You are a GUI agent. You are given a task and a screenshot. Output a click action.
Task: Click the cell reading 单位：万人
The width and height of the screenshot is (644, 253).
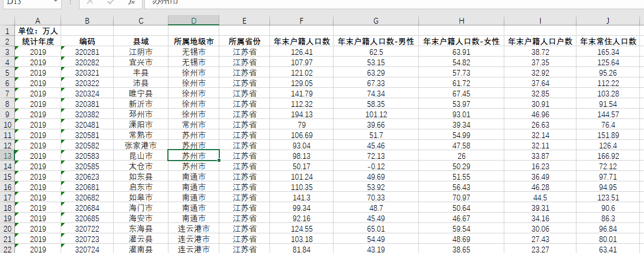[38, 31]
